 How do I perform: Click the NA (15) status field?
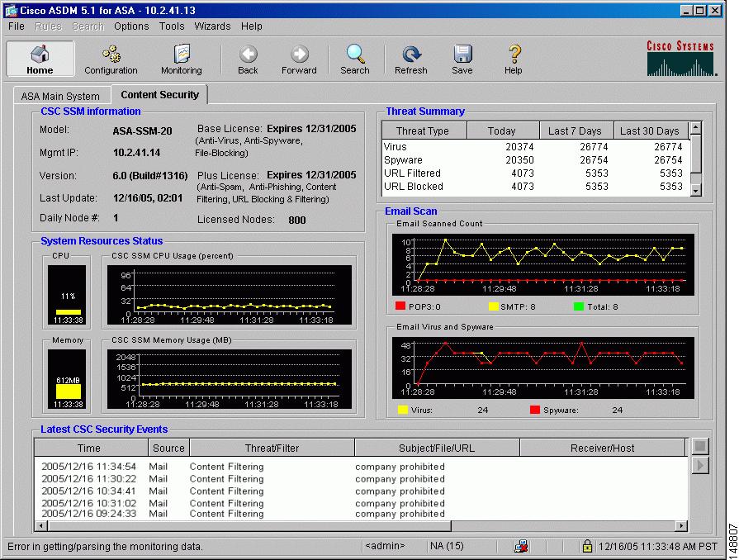tap(448, 546)
